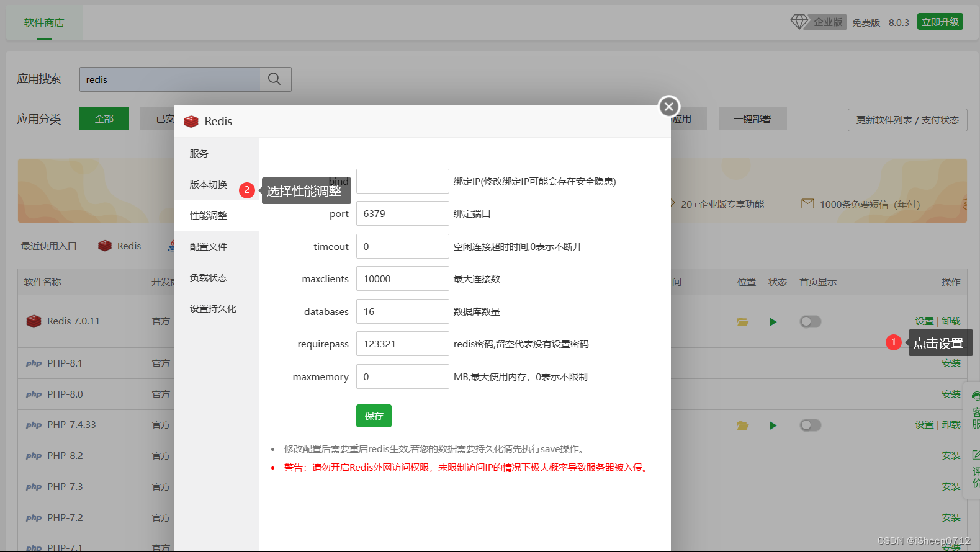Click 卸载 link for PHP-7.4.33
This screenshot has height=552, width=980.
[x=951, y=425]
